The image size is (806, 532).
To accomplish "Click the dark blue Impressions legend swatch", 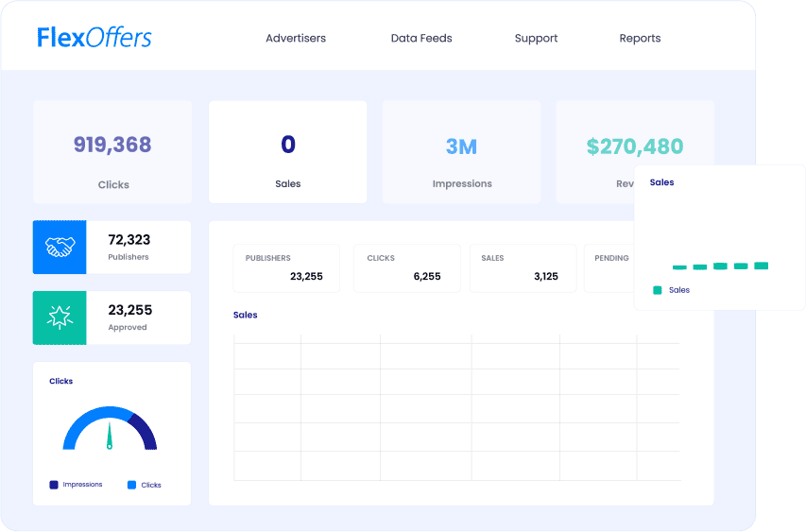I will tap(54, 485).
